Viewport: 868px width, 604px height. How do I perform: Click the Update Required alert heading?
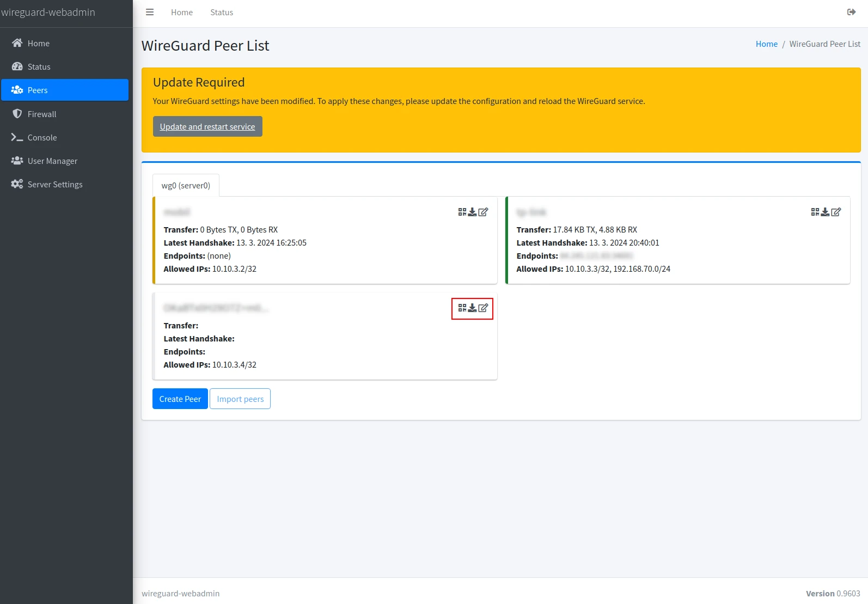pos(199,82)
